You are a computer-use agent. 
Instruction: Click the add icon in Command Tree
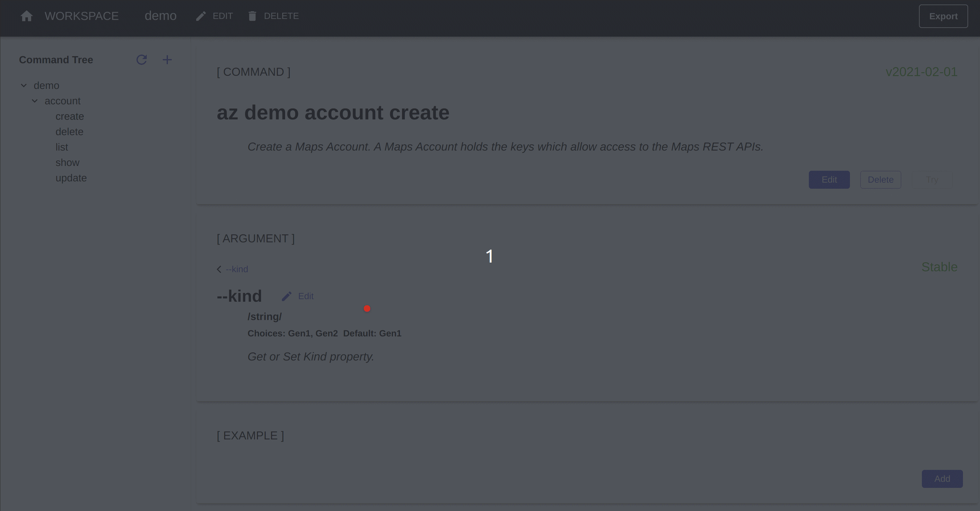point(168,60)
